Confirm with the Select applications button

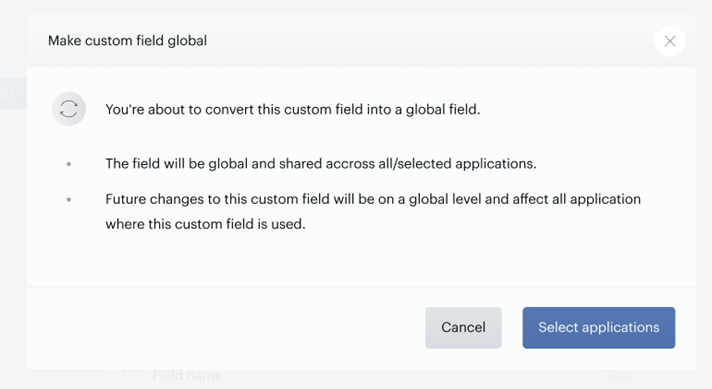[598, 327]
